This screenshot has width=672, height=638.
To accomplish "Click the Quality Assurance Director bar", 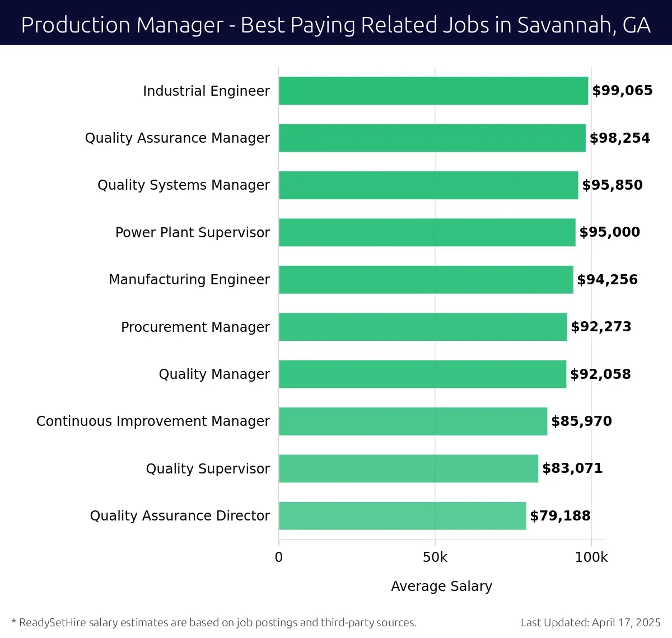I will [403, 516].
